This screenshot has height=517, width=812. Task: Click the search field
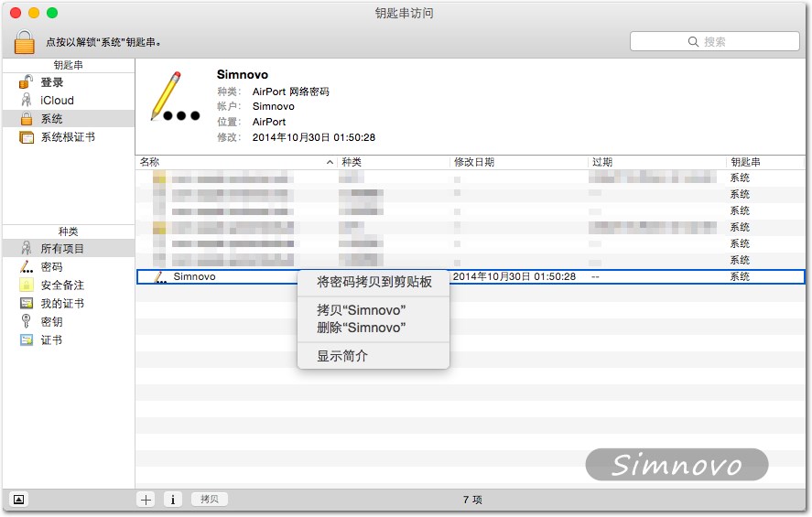714,41
